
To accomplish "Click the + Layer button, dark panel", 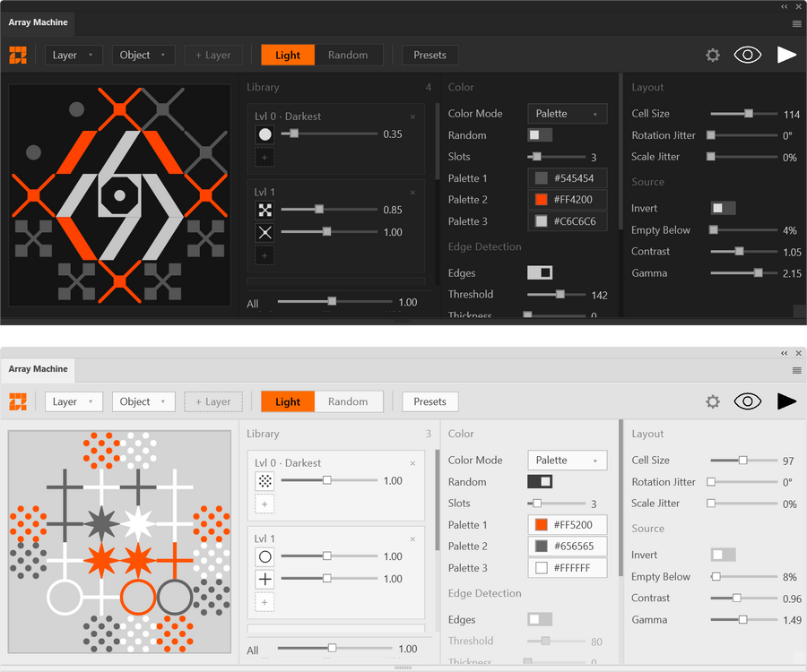I will click(213, 55).
